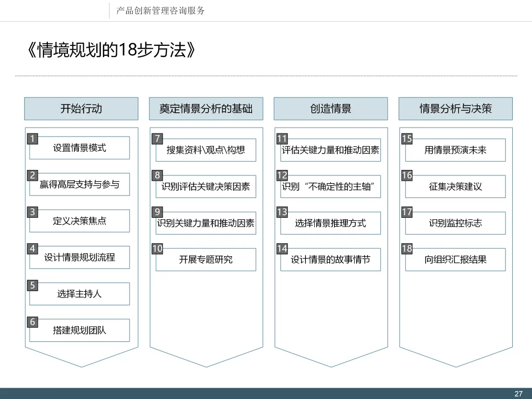Click the step box 设置情景模式
This screenshot has height=399, width=532.
click(x=79, y=148)
